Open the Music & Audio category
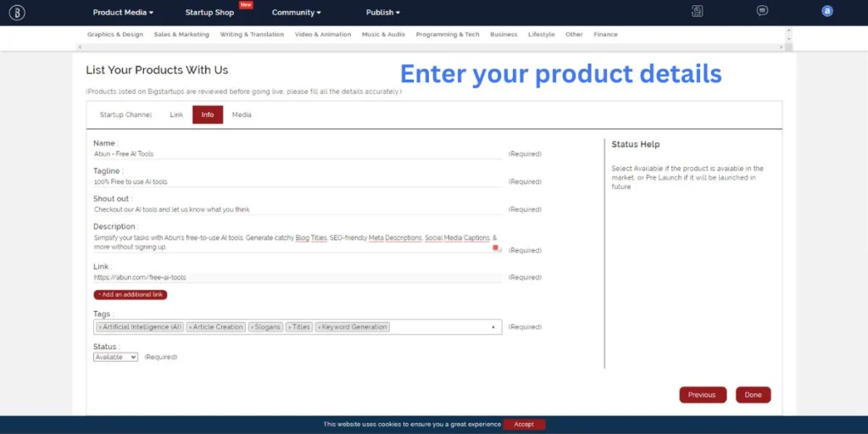Viewport: 868px width, 434px height. tap(383, 34)
